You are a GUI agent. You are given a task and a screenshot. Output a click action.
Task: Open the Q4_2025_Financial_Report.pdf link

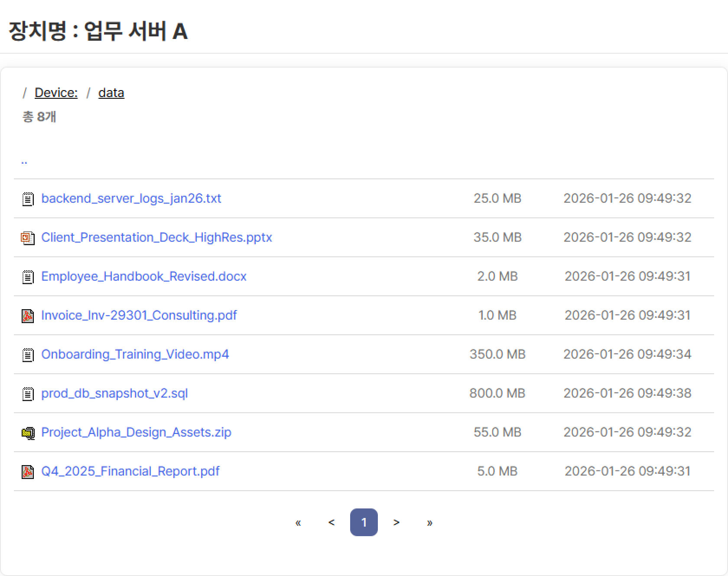click(x=130, y=471)
